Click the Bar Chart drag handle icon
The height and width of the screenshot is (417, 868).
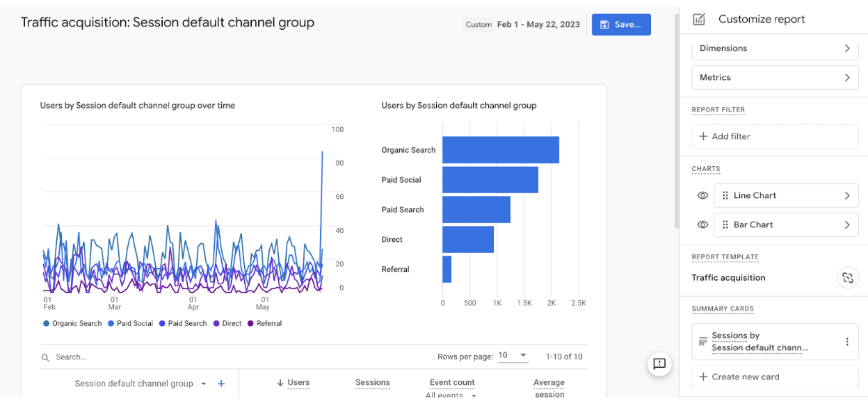(x=725, y=225)
